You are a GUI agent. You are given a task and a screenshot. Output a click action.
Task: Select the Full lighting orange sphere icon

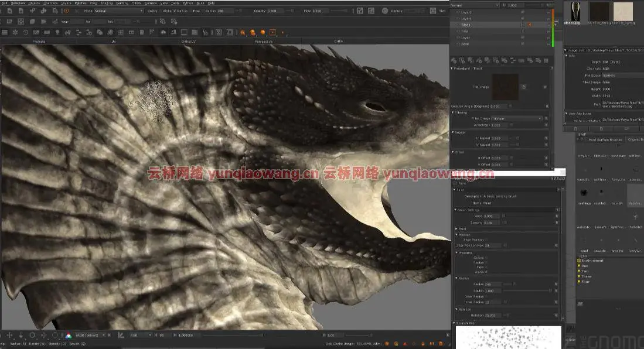263,32
